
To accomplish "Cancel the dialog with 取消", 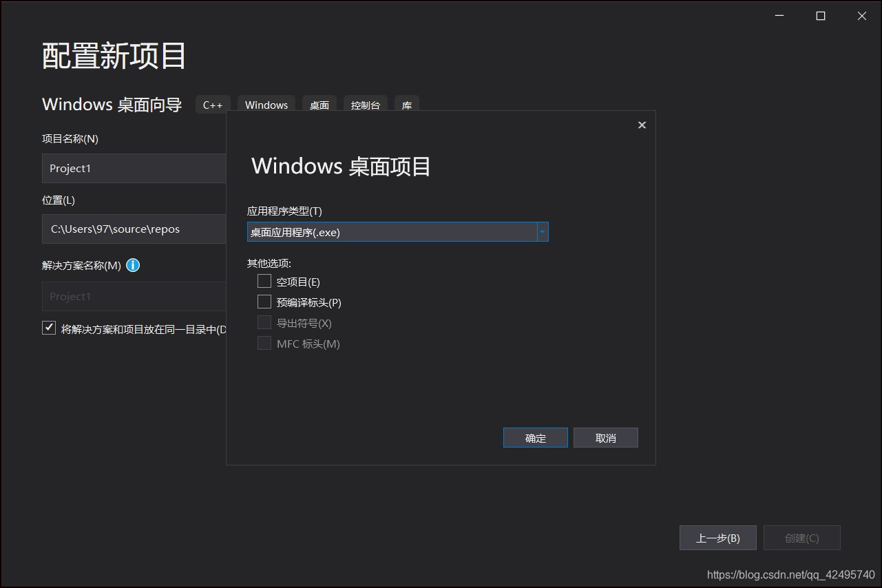I will tap(606, 438).
